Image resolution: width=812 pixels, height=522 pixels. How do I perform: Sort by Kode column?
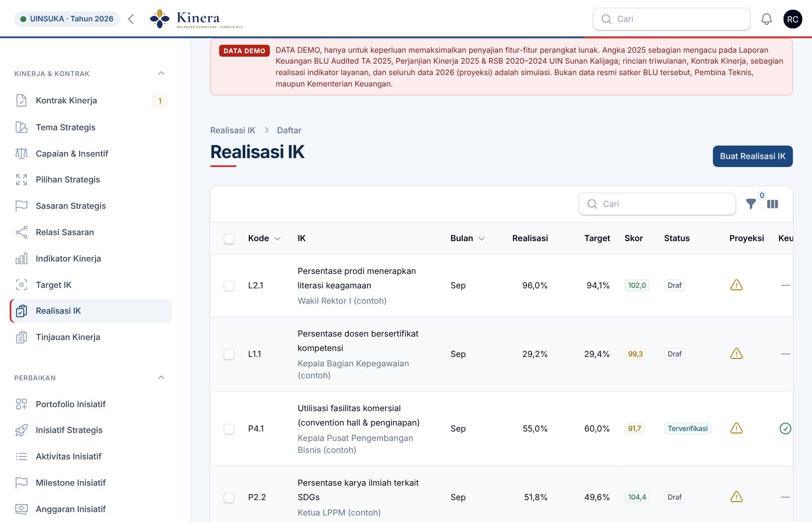point(264,238)
